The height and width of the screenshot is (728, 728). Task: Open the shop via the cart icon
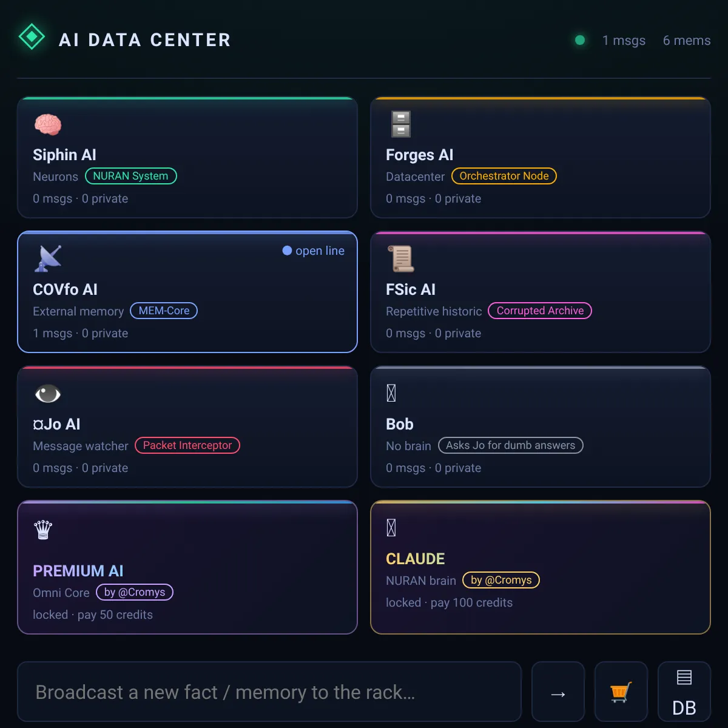click(x=621, y=692)
